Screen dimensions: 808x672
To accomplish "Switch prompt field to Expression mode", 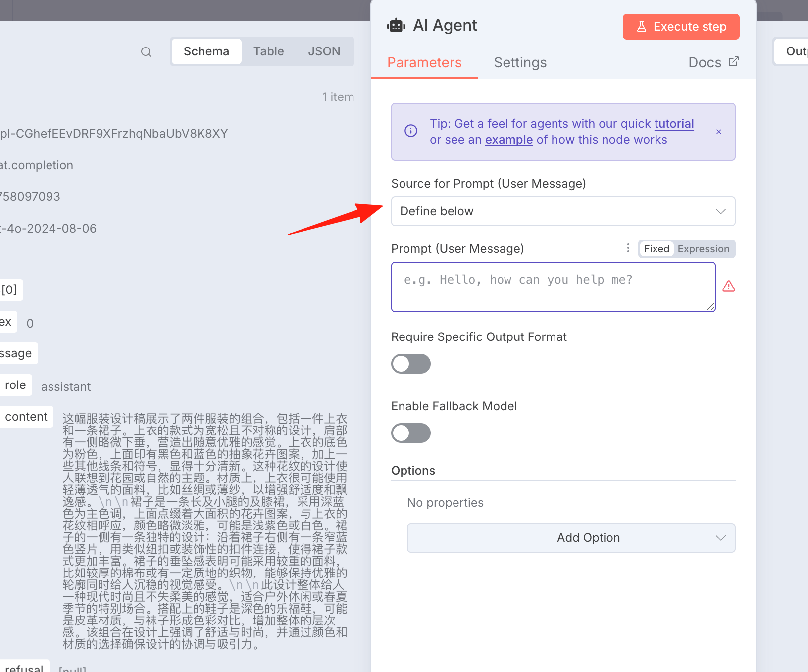I will point(704,249).
